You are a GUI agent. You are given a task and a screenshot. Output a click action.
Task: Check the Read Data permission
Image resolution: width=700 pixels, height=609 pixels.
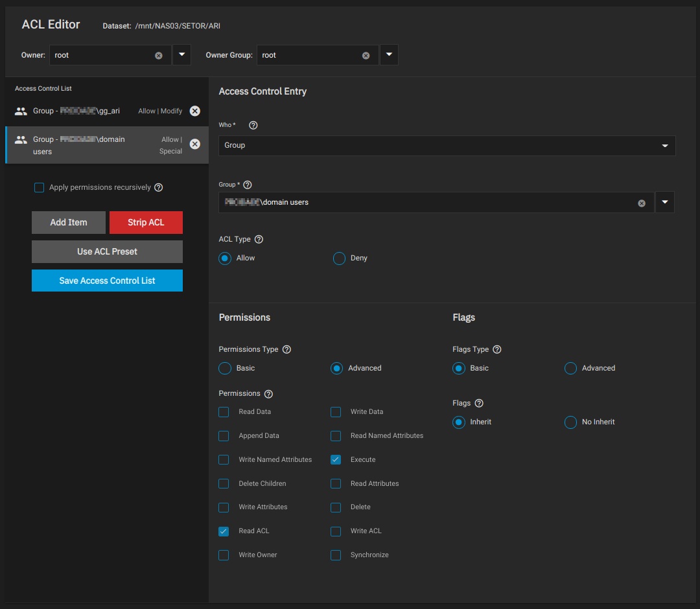(x=224, y=412)
